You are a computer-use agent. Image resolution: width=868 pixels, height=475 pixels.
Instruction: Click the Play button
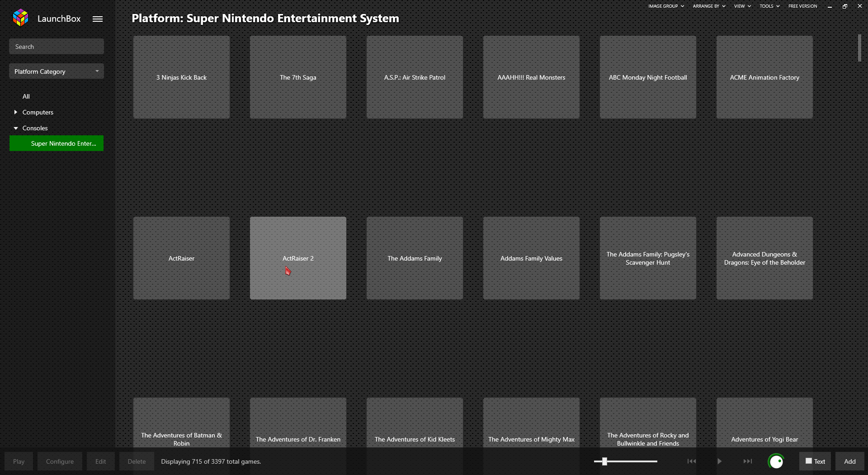click(x=19, y=461)
